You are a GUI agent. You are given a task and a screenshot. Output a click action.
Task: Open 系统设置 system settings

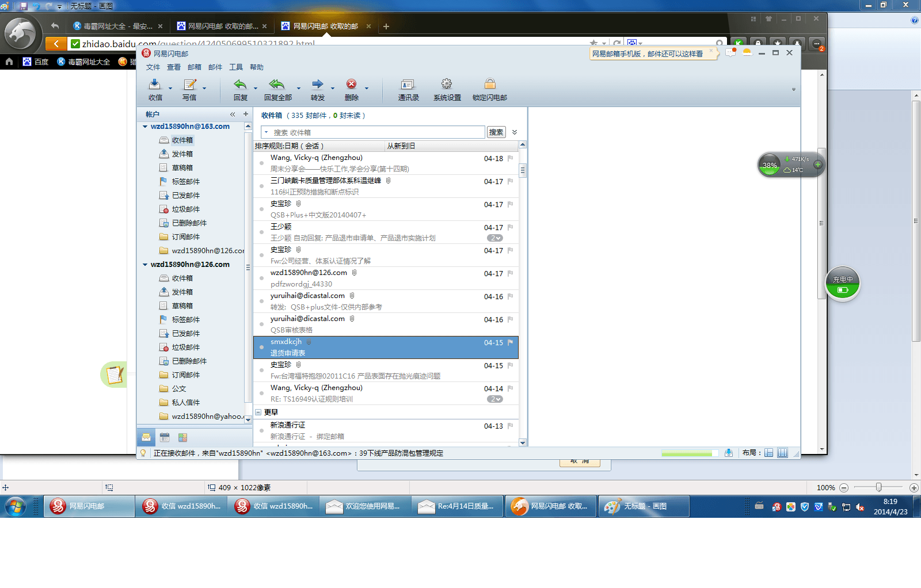447,85
